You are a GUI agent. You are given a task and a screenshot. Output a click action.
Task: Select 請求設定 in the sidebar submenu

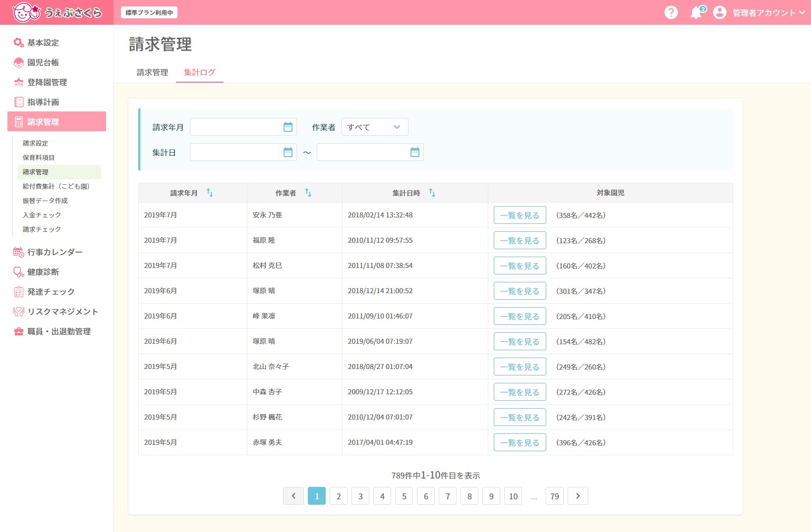pos(36,143)
